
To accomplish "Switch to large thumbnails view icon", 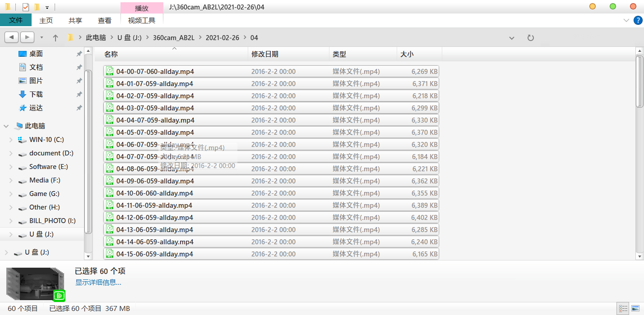I will pos(635,309).
